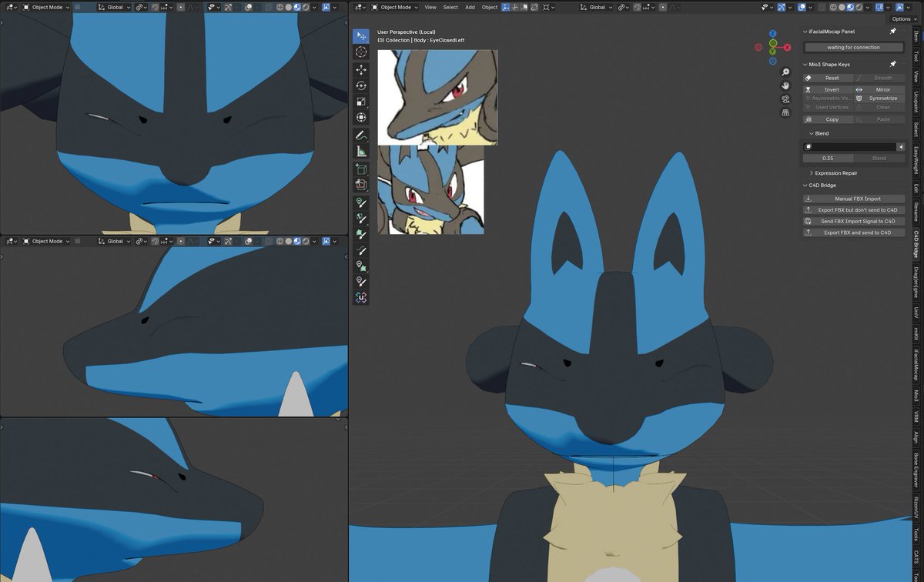Click the Reset shape key button
Viewport: 924px width, 582px height.
tap(829, 78)
